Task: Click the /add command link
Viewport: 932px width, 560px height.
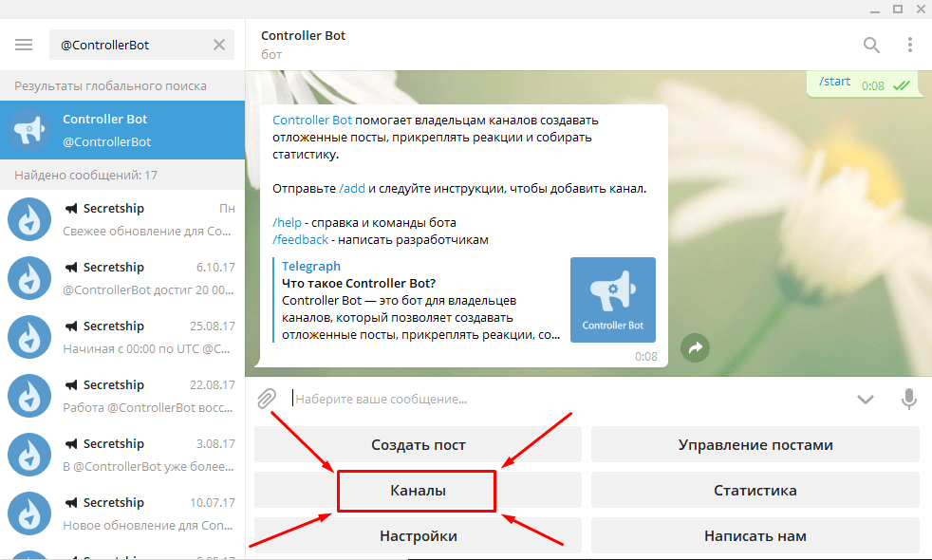Action: tap(352, 189)
